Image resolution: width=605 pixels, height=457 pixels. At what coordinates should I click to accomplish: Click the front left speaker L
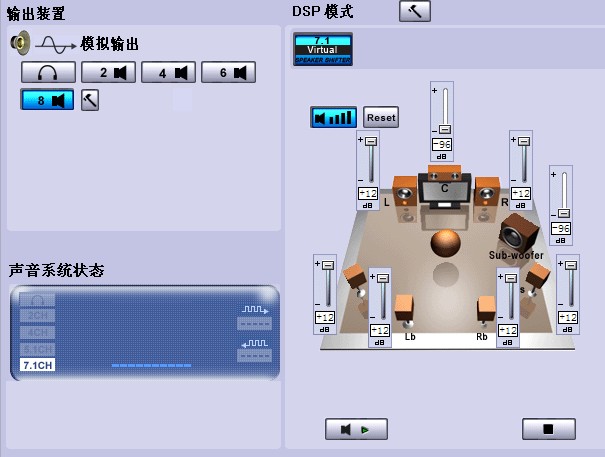406,196
